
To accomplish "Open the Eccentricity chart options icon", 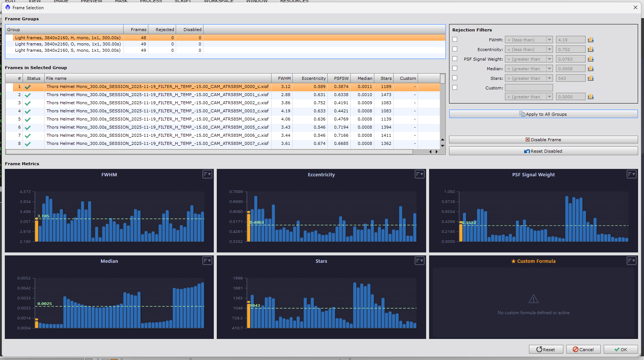I will click(x=419, y=174).
